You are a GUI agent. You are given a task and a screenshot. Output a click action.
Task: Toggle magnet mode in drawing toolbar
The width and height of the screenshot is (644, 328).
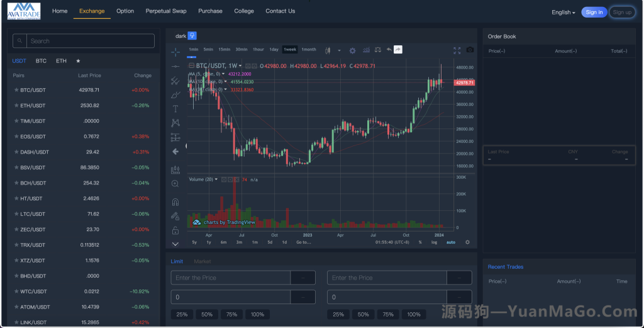click(175, 202)
